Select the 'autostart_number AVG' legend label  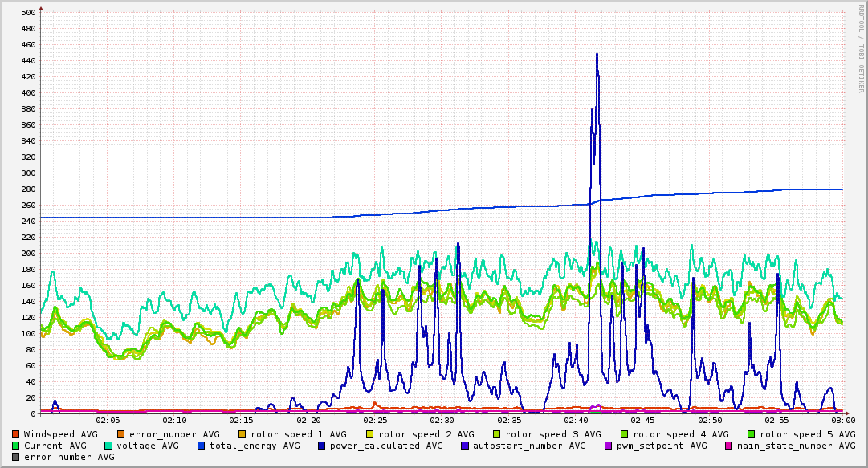click(x=529, y=446)
